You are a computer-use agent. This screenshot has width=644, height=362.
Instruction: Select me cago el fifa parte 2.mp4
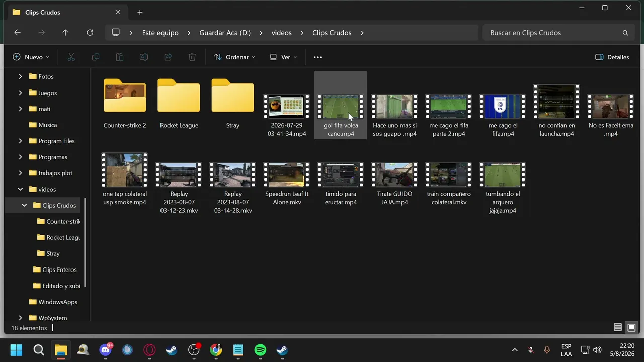click(449, 115)
